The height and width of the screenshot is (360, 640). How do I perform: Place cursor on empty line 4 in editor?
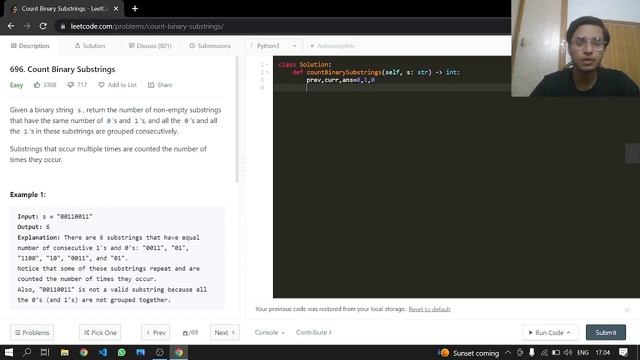pos(392,88)
